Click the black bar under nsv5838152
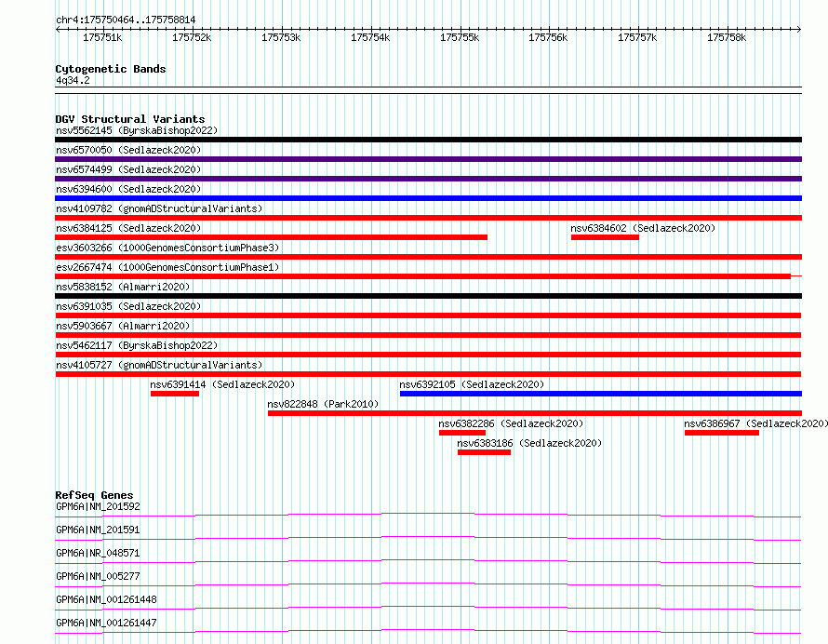 [429, 296]
